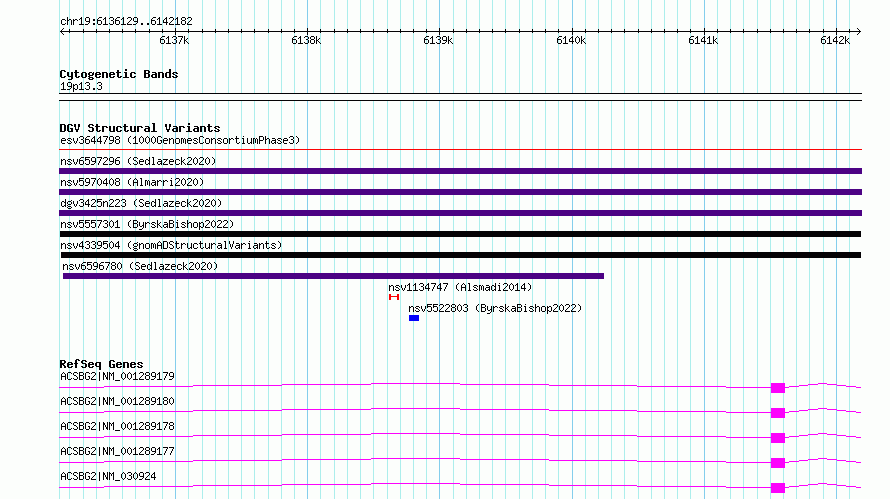
Task: Click the magenta exon of NM_001289179
Action: [x=778, y=388]
